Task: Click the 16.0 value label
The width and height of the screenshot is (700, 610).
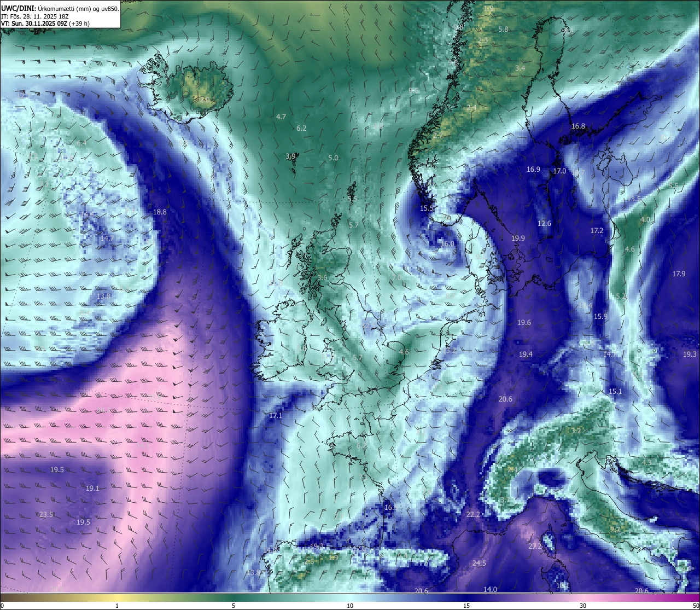Action: click(447, 243)
